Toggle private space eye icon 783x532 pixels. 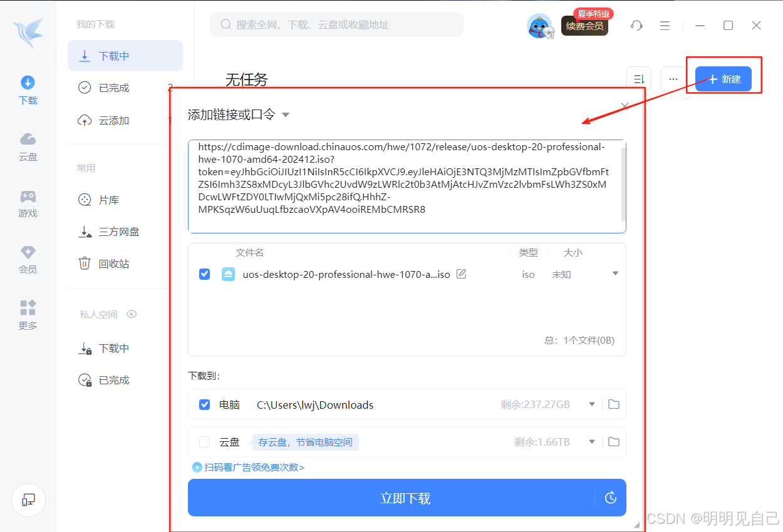pos(132,314)
